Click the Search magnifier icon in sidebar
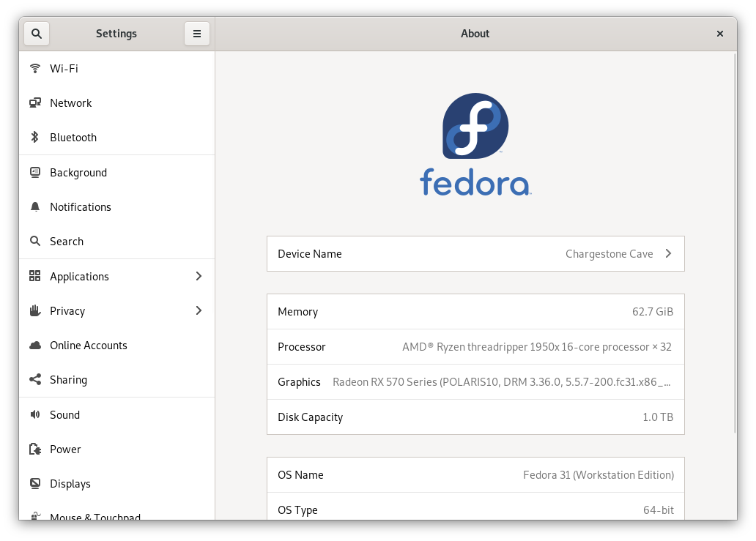 [34, 241]
